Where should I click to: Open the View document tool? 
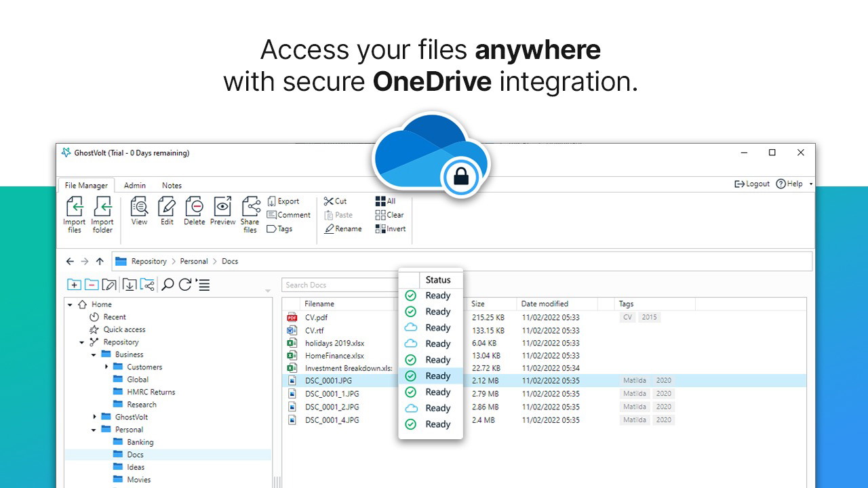click(x=139, y=206)
